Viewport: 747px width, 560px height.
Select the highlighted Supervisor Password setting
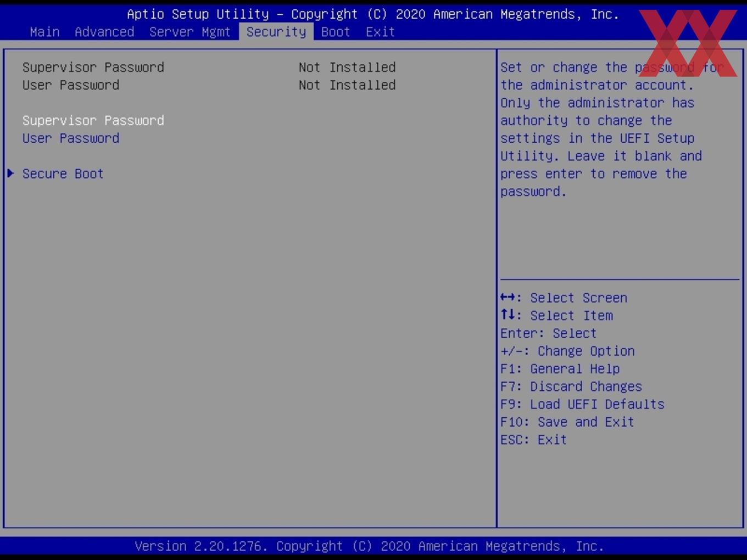[x=93, y=120]
